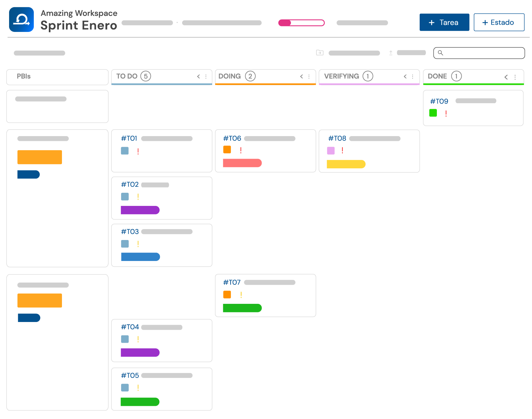
Task: Open the TO DO column options menu
Action: (206, 76)
